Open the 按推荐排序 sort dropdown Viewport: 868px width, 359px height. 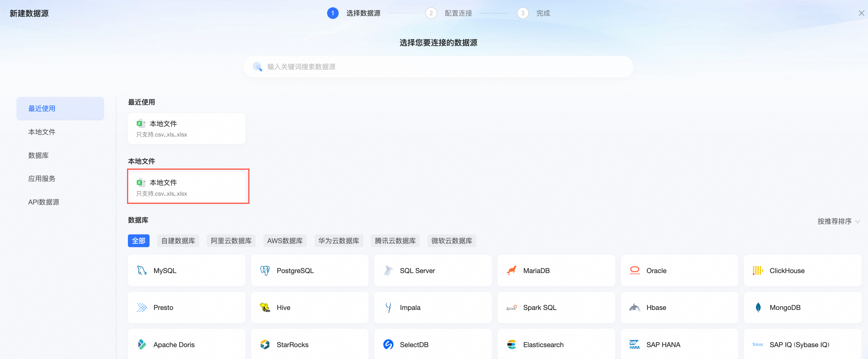click(x=838, y=222)
